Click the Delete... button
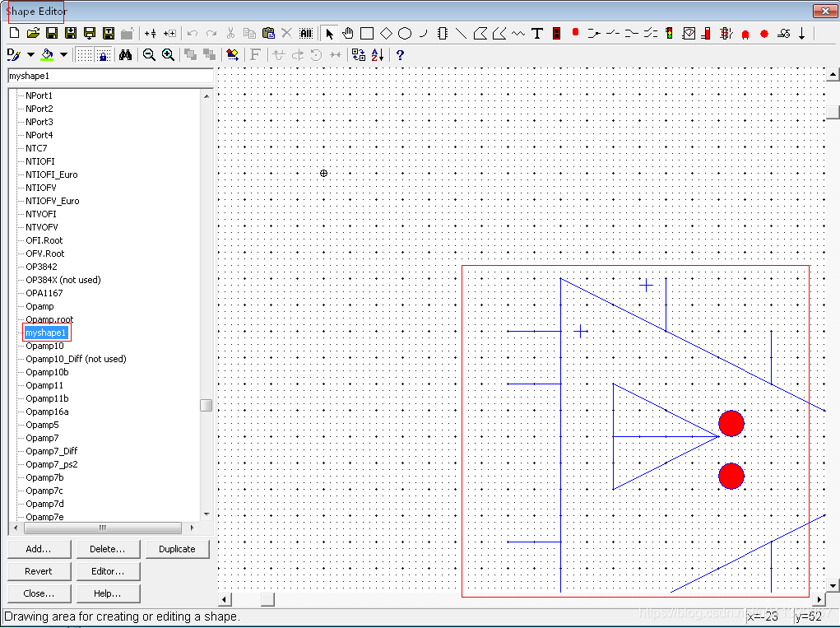Viewport: 840px width, 628px height. pos(108,549)
